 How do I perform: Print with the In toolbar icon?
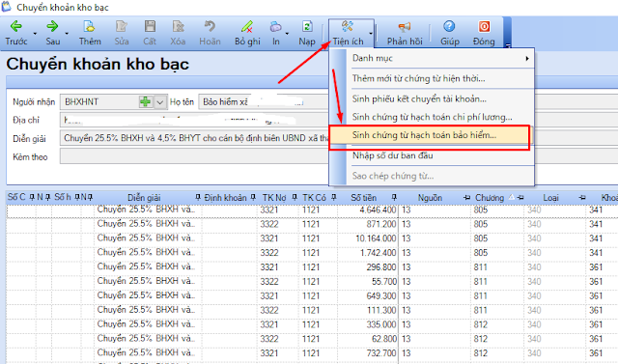point(275,33)
